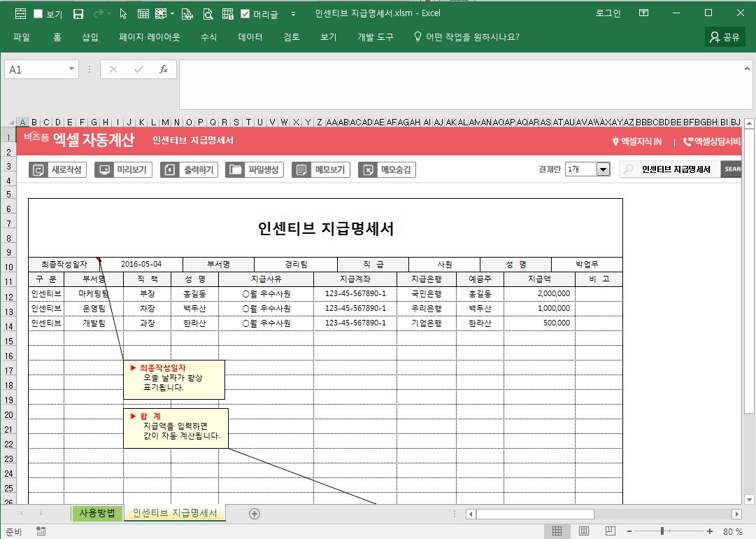Click the 출력하기 button
Viewport: 756px width, 539px height.
click(x=189, y=169)
